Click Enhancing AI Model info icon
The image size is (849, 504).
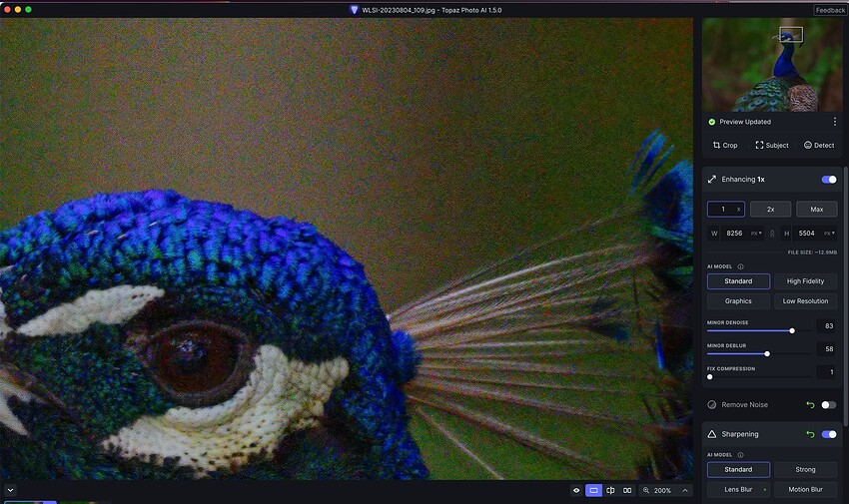click(x=740, y=266)
